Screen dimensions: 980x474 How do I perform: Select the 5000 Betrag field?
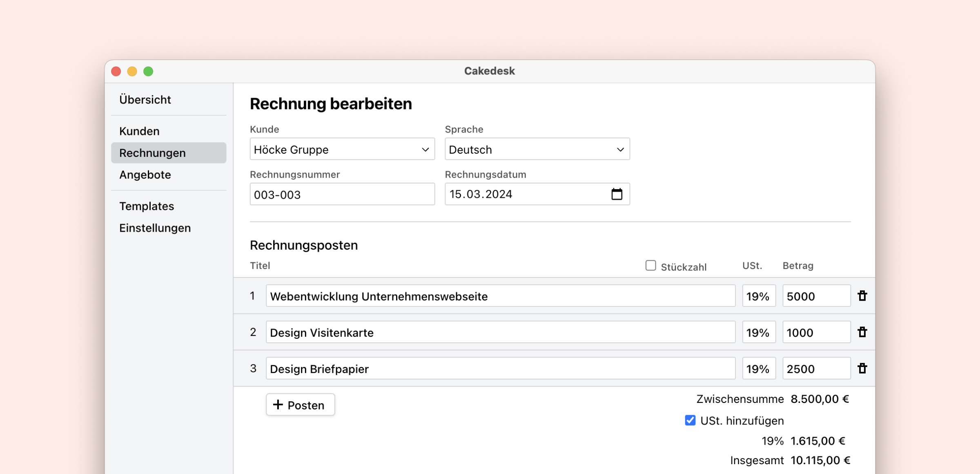[x=816, y=296]
